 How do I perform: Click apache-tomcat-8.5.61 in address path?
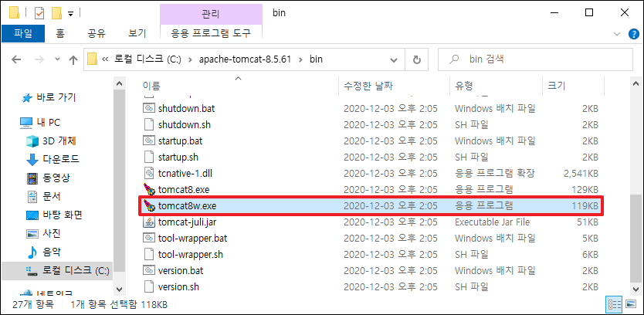point(245,59)
